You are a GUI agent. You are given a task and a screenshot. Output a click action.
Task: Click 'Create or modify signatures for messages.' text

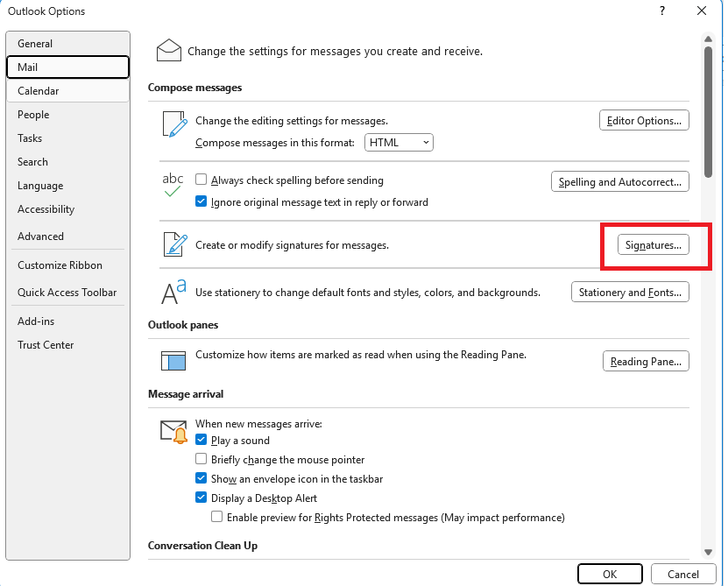click(x=292, y=245)
